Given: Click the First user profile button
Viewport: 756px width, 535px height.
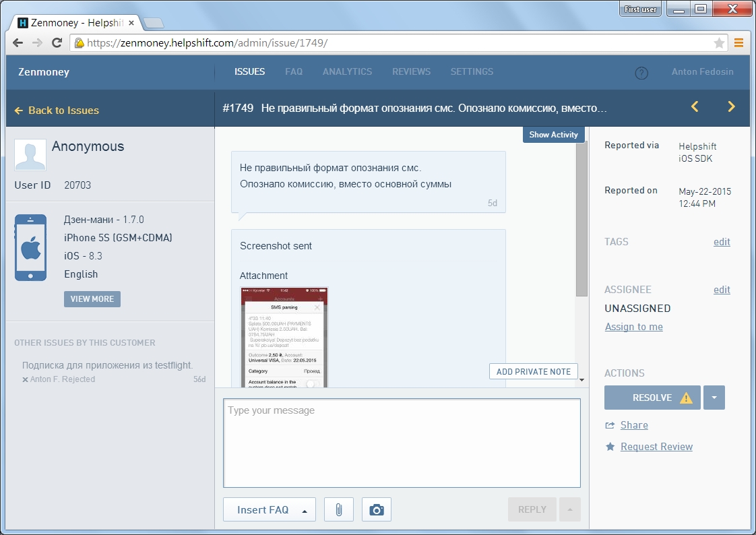Looking at the screenshot, I should 640,9.
